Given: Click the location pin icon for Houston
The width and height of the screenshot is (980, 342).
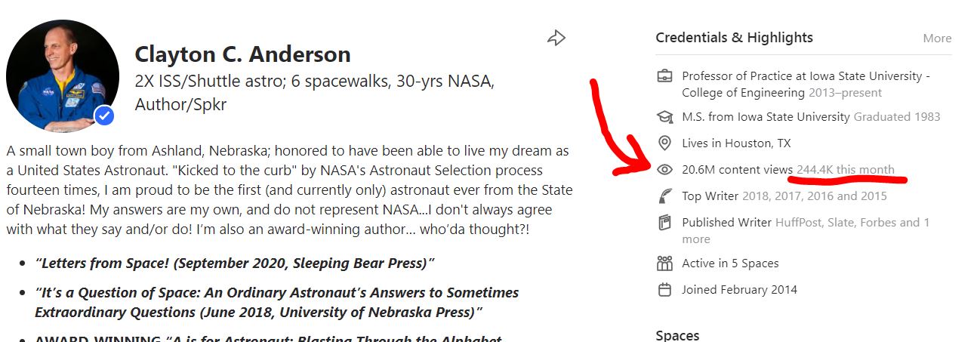Looking at the screenshot, I should click(x=664, y=143).
